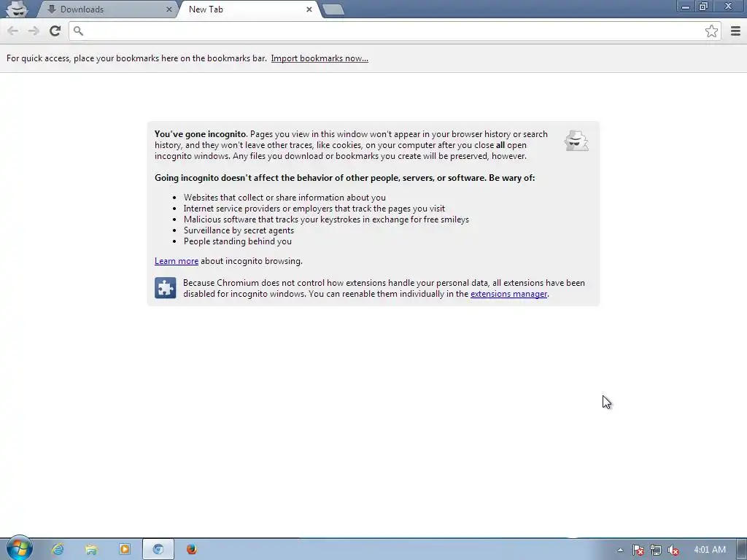Open the Windows Start menu
747x560 pixels.
pyautogui.click(x=19, y=548)
